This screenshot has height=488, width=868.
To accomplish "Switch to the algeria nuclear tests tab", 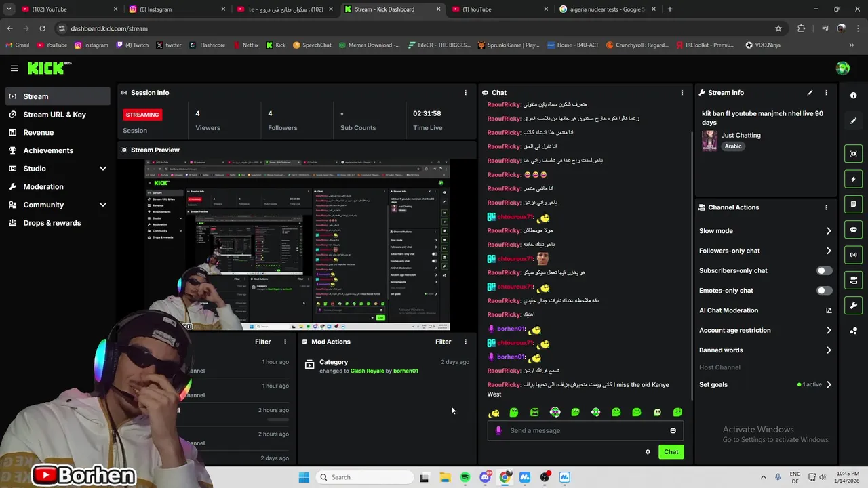I will click(x=607, y=9).
